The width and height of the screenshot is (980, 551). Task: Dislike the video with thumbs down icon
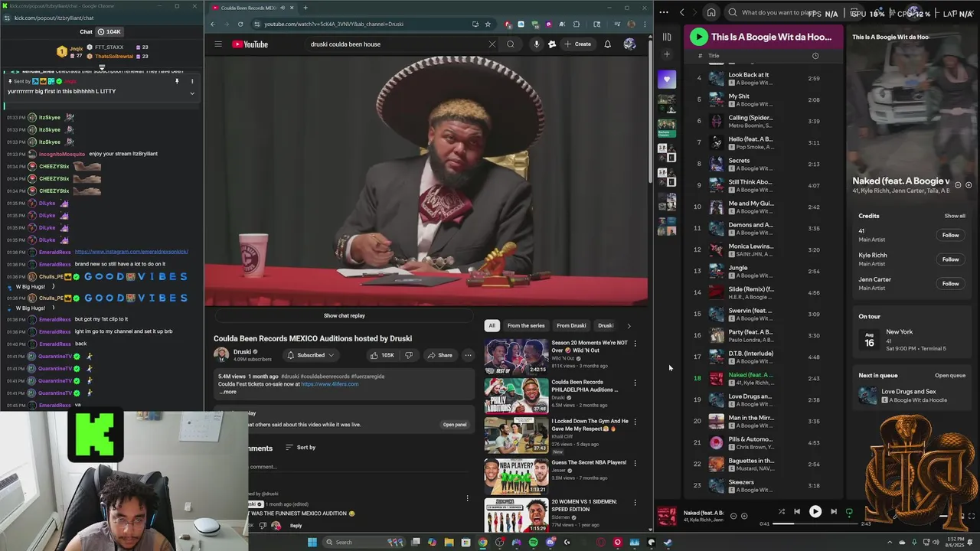coord(408,355)
